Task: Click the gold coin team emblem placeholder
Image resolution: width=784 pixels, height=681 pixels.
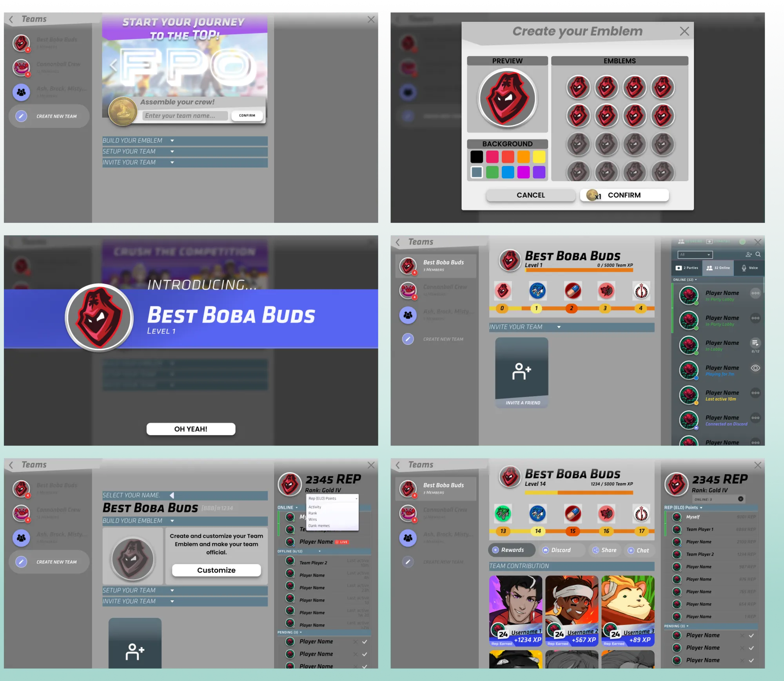Action: coord(123,111)
